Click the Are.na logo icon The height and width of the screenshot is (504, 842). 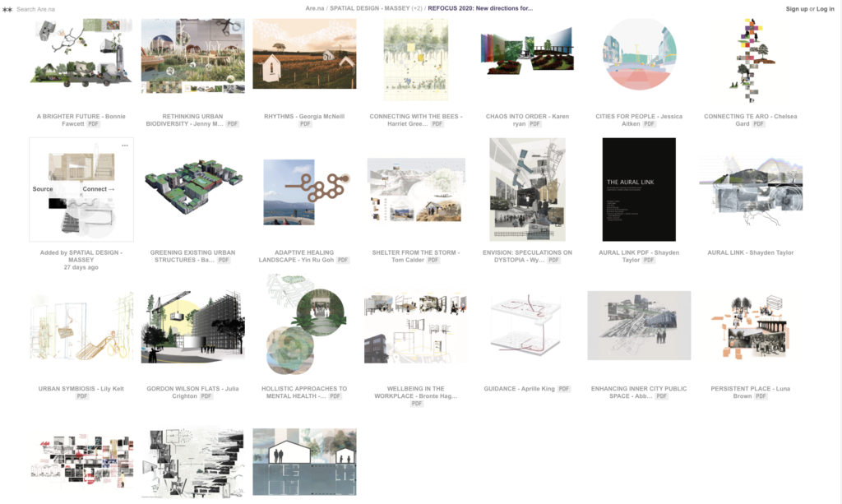tap(7, 9)
